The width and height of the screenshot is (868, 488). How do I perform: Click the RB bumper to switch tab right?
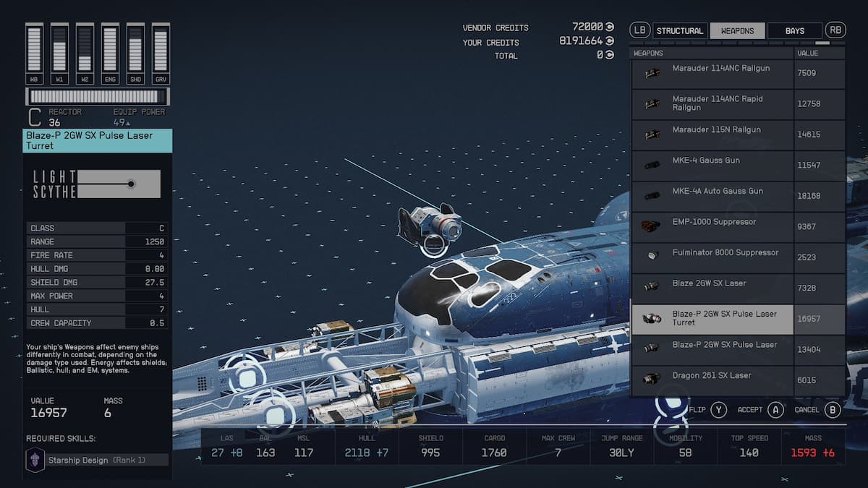point(835,30)
